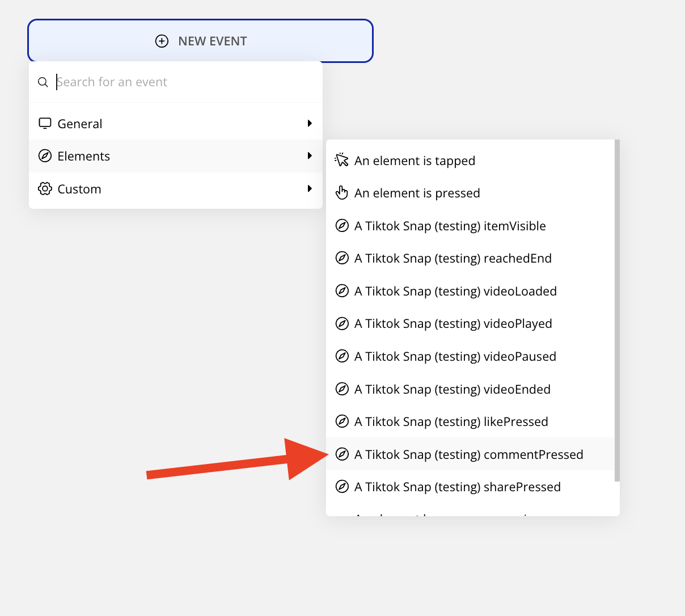
Task: Click the tapped cursor icon
Action: click(341, 161)
